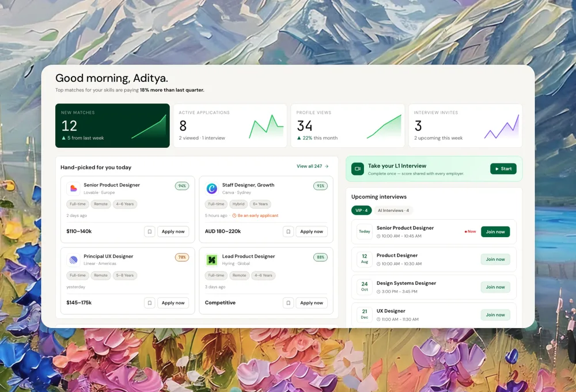
Task: Click the up arrow in New Matches card
Action: [63, 138]
